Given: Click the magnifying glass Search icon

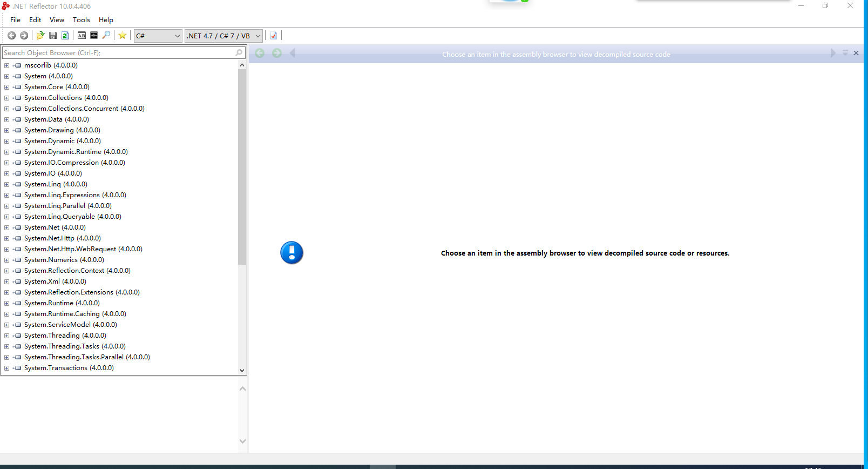Looking at the screenshot, I should 106,36.
